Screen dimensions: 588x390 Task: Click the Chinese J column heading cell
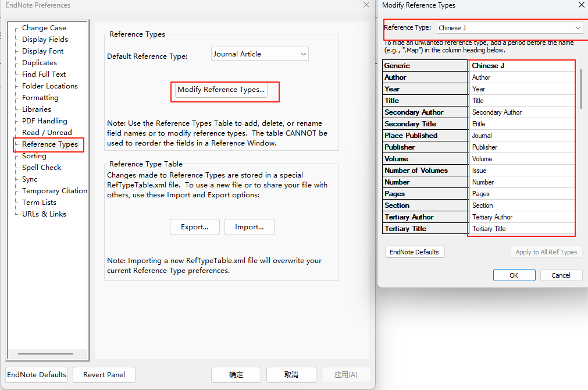(522, 66)
